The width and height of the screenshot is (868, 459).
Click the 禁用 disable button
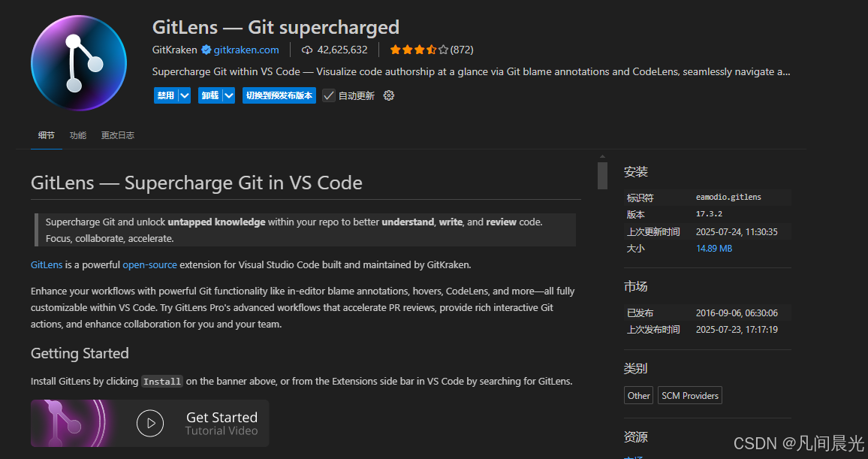click(166, 96)
